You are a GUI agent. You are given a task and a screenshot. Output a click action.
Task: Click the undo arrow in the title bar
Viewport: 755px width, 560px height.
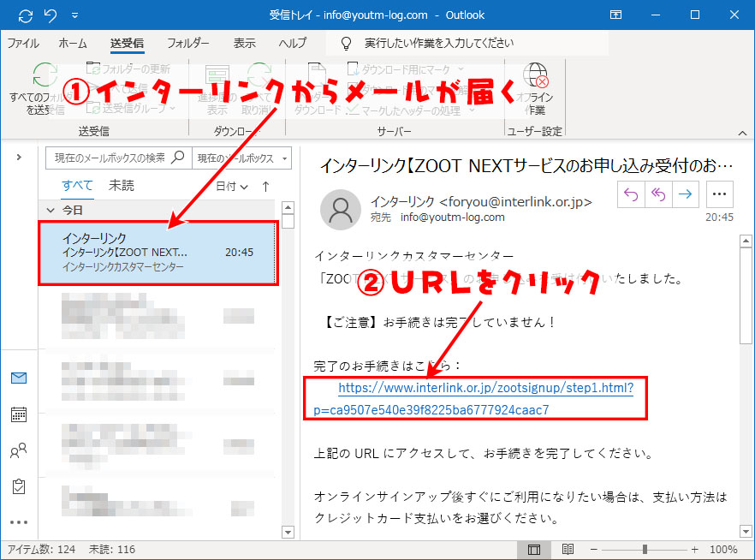pyautogui.click(x=51, y=15)
